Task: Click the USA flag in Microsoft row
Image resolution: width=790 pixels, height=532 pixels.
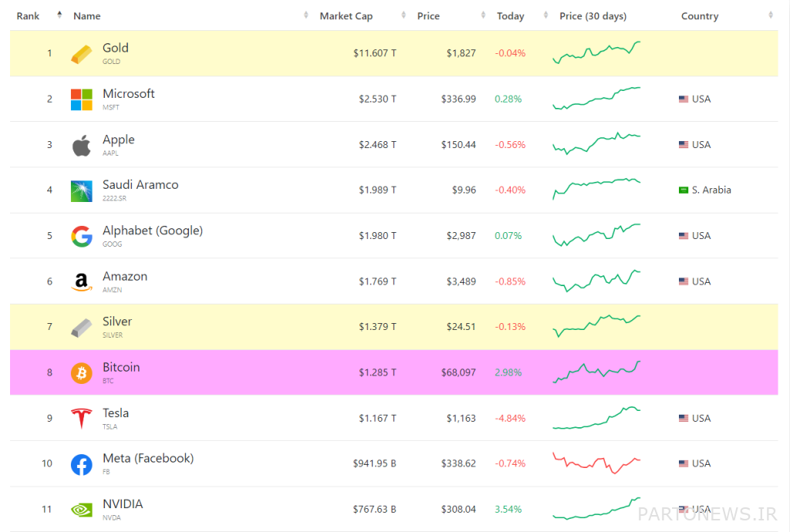Action: point(684,99)
